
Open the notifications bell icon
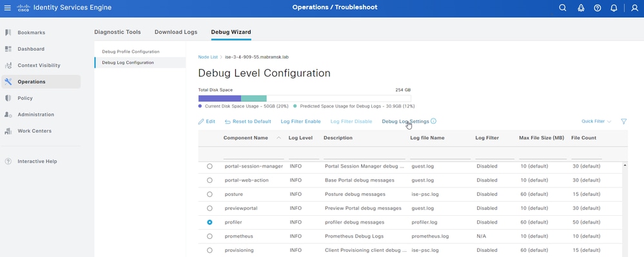(x=614, y=8)
